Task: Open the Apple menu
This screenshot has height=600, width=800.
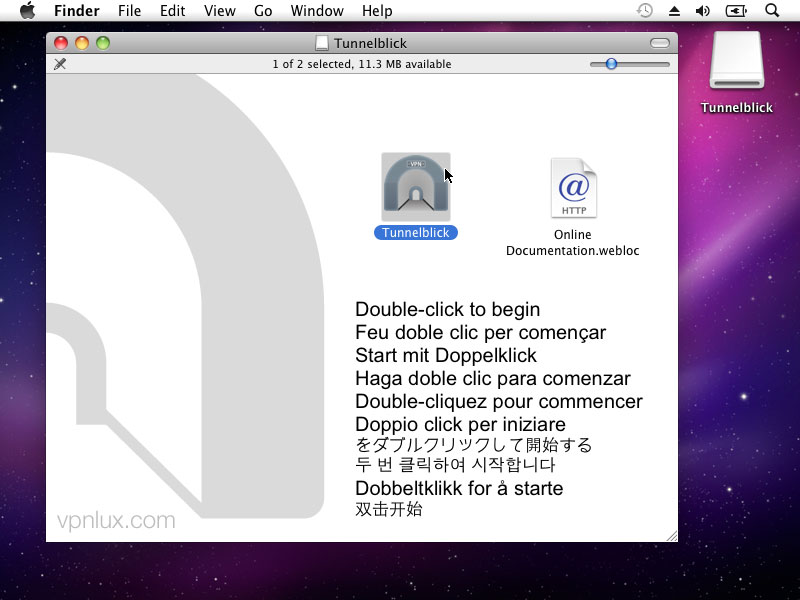Action: [x=28, y=10]
